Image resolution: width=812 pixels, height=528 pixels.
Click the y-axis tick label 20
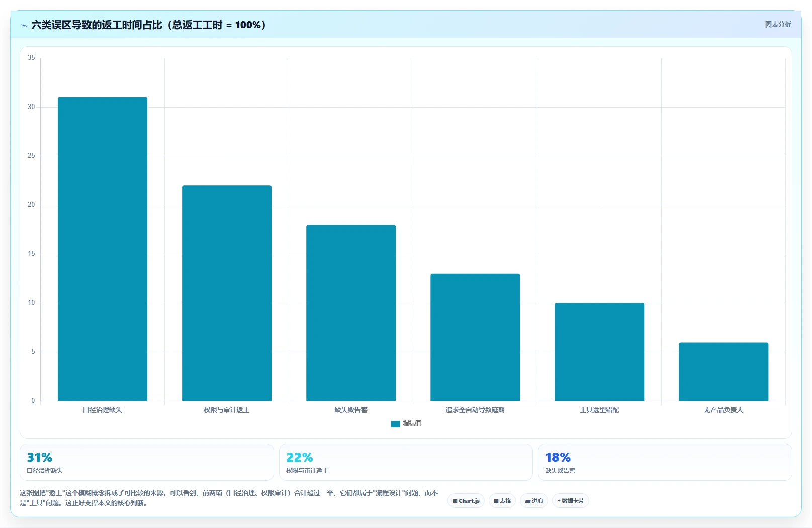click(31, 205)
